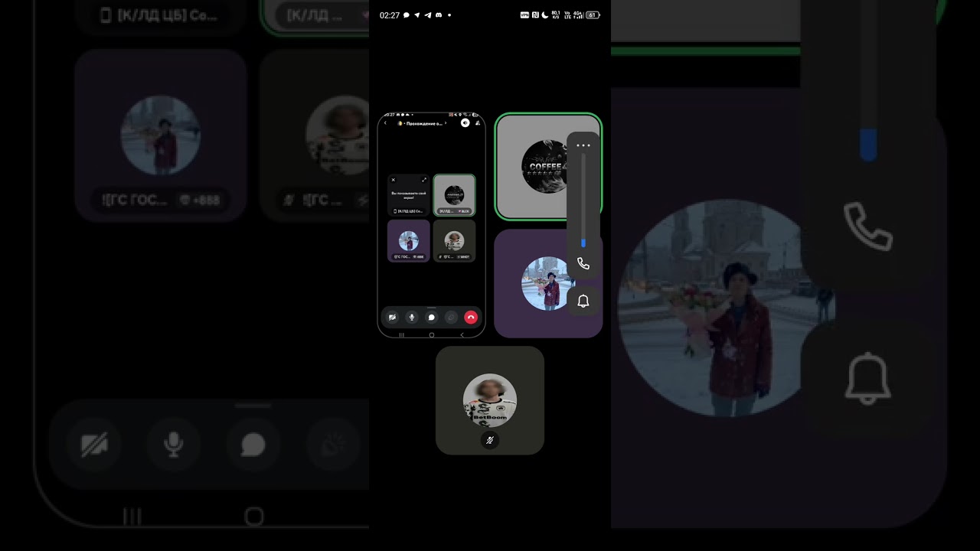Tap the VPN indicator in status bar
Viewport: 980px width, 551px height.
tap(524, 15)
